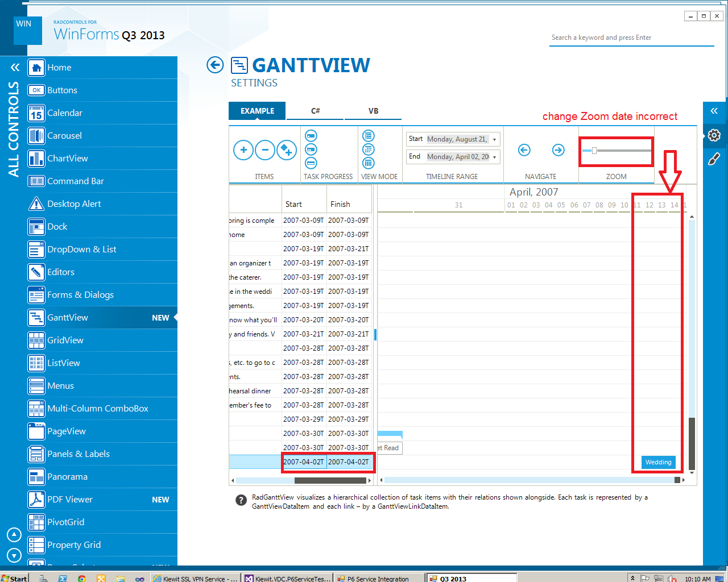Select Multi-Column ComboBox in sidebar
The width and height of the screenshot is (728, 582).
102,409
